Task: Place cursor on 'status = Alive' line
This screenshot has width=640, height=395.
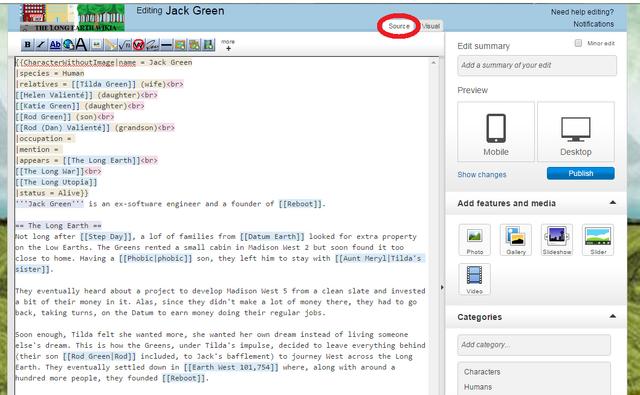Action: (x=51, y=193)
